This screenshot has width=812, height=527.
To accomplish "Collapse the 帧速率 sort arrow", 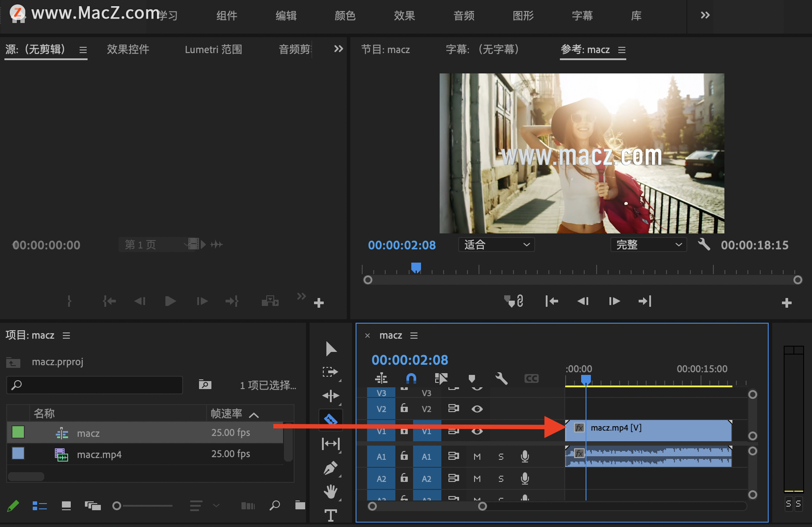I will click(x=254, y=414).
